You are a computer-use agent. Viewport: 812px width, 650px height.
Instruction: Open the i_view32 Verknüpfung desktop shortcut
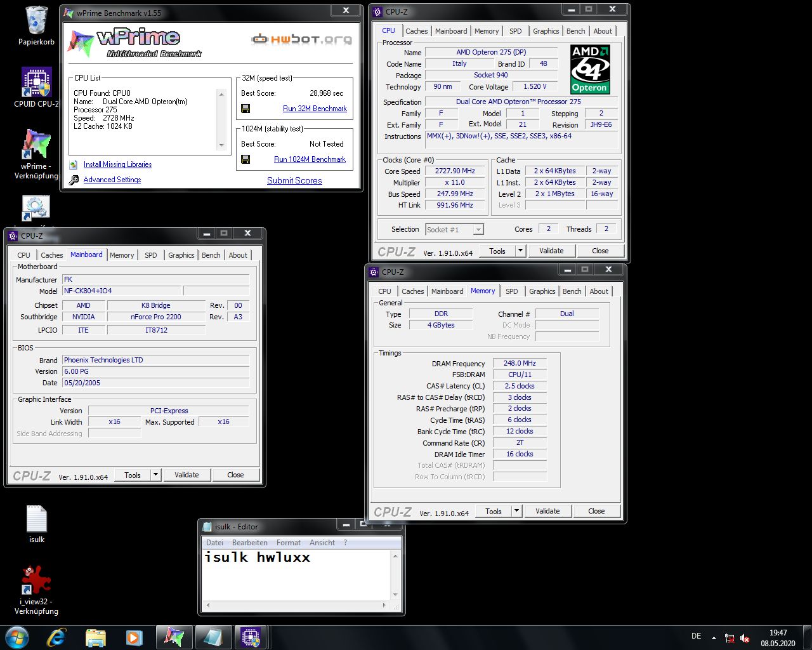pyautogui.click(x=37, y=590)
